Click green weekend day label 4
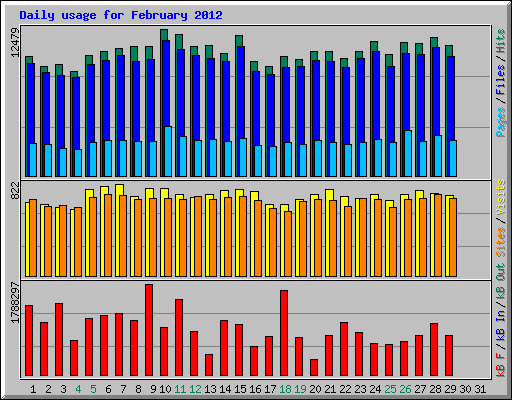The width and height of the screenshot is (512, 400). click(78, 389)
